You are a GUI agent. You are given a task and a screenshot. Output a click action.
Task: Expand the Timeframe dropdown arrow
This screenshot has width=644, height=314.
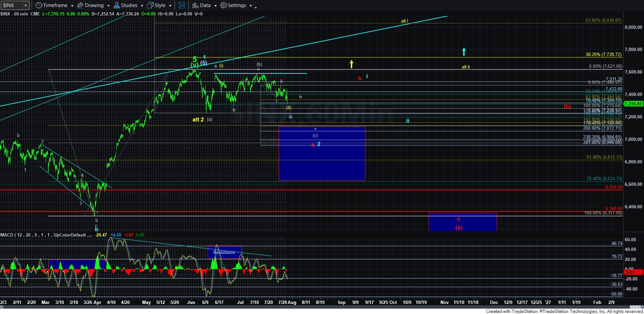pos(72,6)
